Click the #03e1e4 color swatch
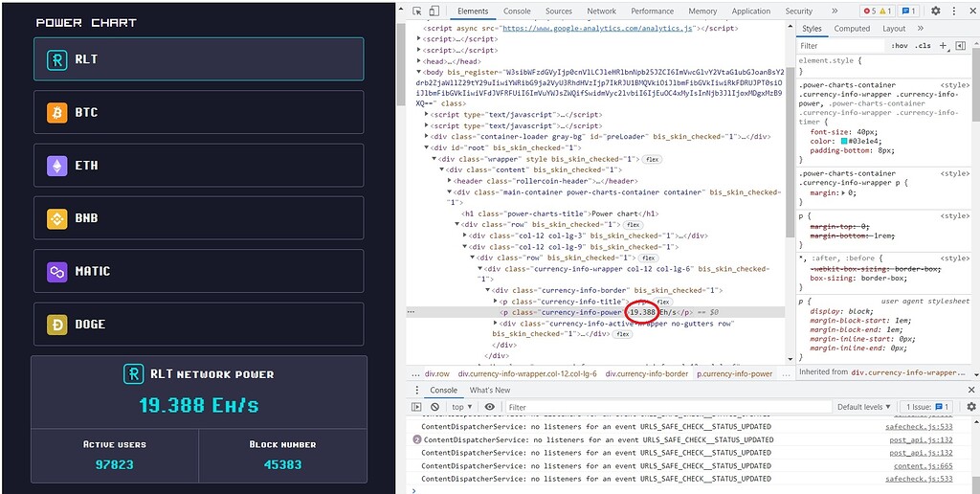980x494 pixels. tap(841, 141)
